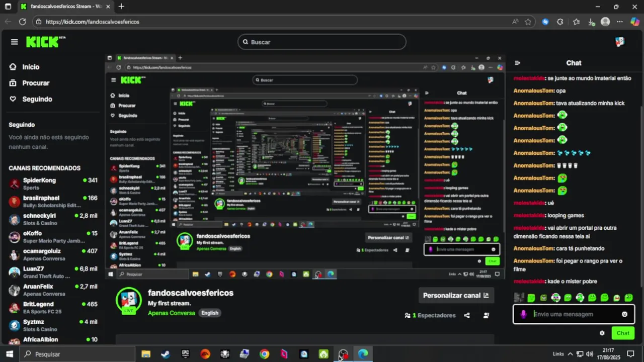Click the 1 Espectadores viewer count
Screen dimensions: 644x362
tap(430, 315)
